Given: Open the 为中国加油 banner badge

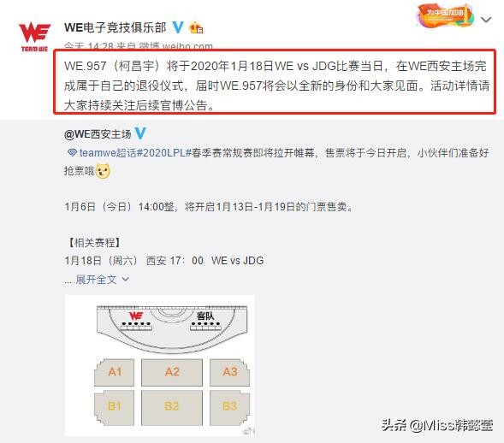Looking at the screenshot, I should pyautogui.click(x=445, y=15).
